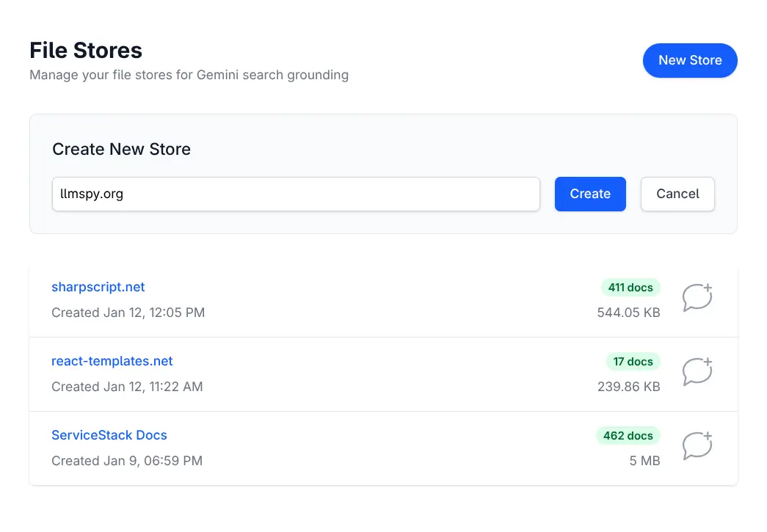767x532 pixels.
Task: Click the Created Jan 12, 11:22 AM text
Action: point(127,387)
